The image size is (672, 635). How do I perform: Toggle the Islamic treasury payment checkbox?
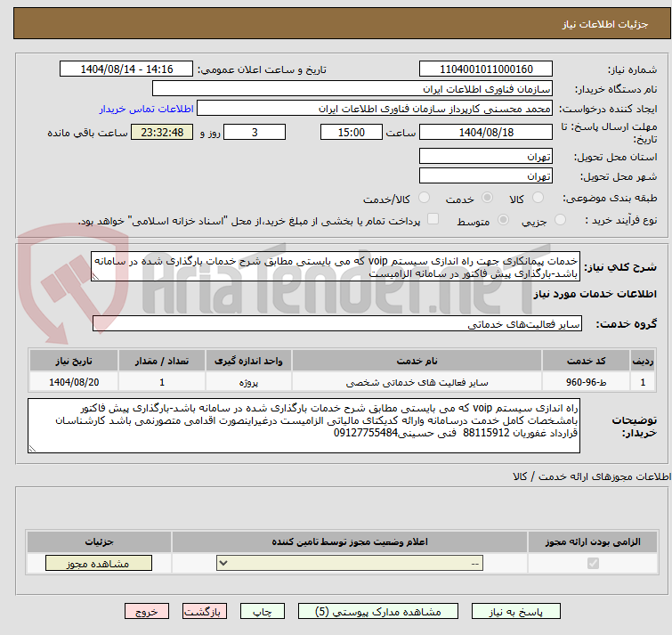click(433, 219)
